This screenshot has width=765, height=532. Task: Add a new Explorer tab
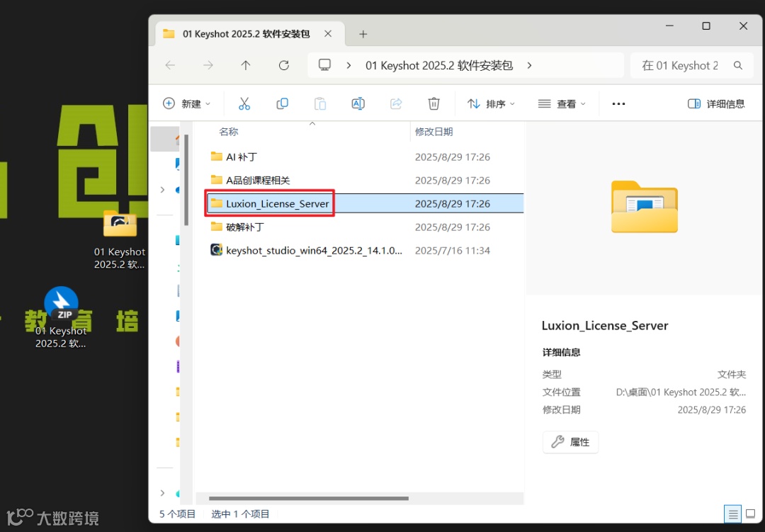click(363, 34)
